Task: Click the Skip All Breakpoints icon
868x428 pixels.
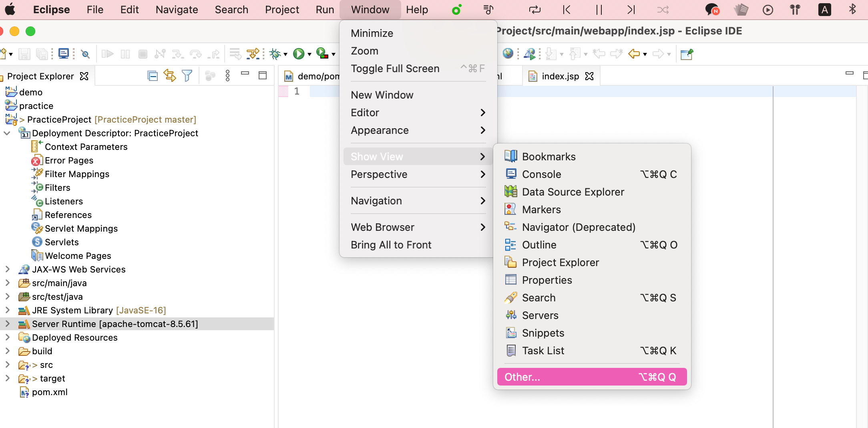Action: pos(85,54)
